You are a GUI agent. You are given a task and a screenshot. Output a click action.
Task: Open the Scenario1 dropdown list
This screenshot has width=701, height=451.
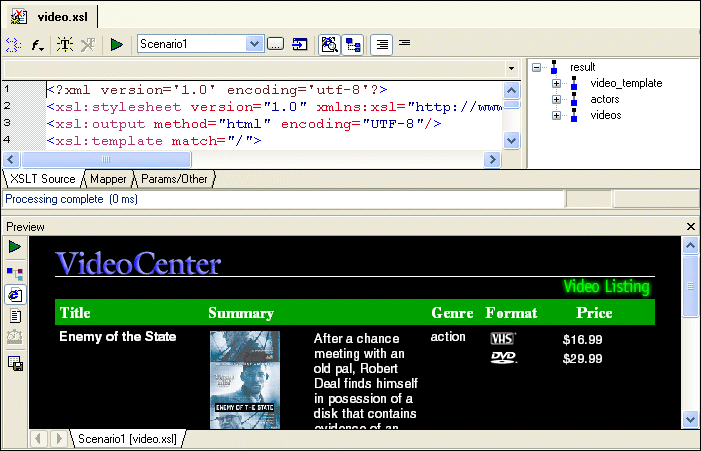tap(254, 44)
